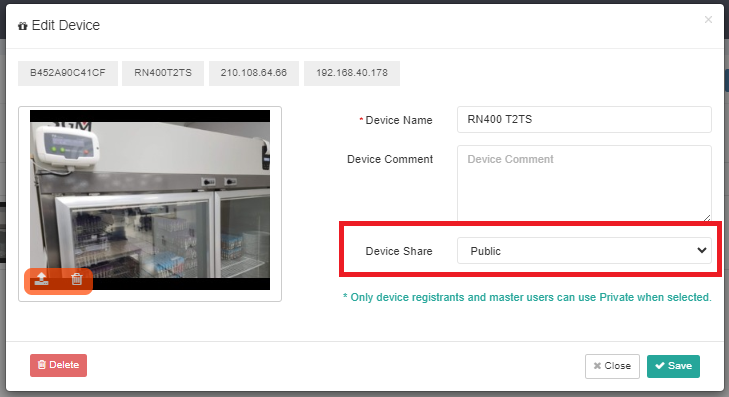
Task: Save the device changes
Action: [673, 366]
